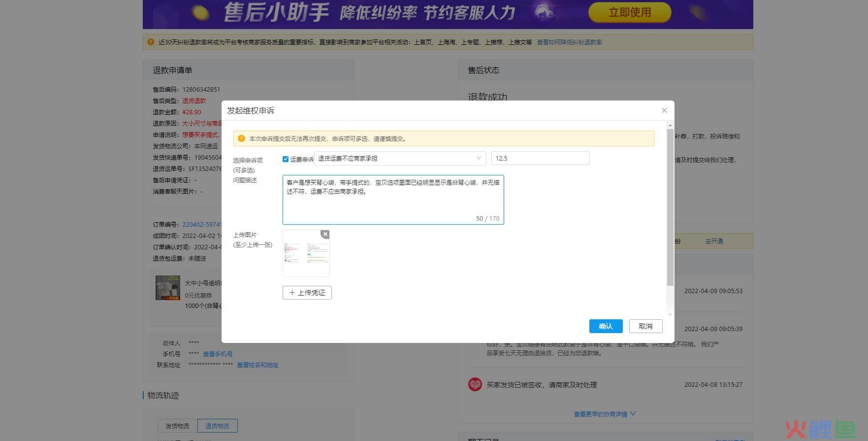Click the dialog vertical scrollbar
This screenshot has height=441, width=868.
tap(670, 207)
